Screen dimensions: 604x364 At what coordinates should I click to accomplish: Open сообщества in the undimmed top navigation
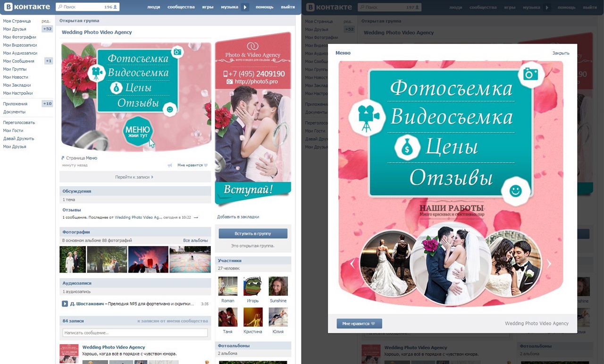point(181,7)
